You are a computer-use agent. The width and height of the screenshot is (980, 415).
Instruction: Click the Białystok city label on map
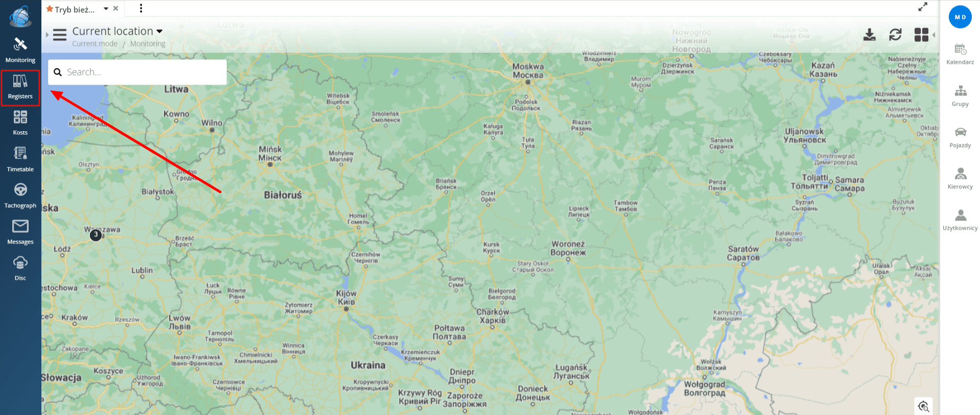coord(158,191)
